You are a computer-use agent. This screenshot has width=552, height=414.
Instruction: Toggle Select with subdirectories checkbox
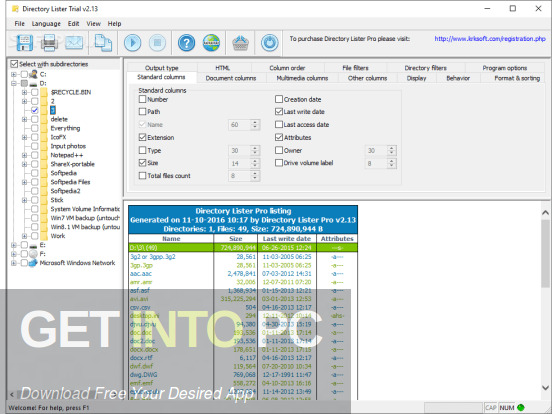click(14, 64)
